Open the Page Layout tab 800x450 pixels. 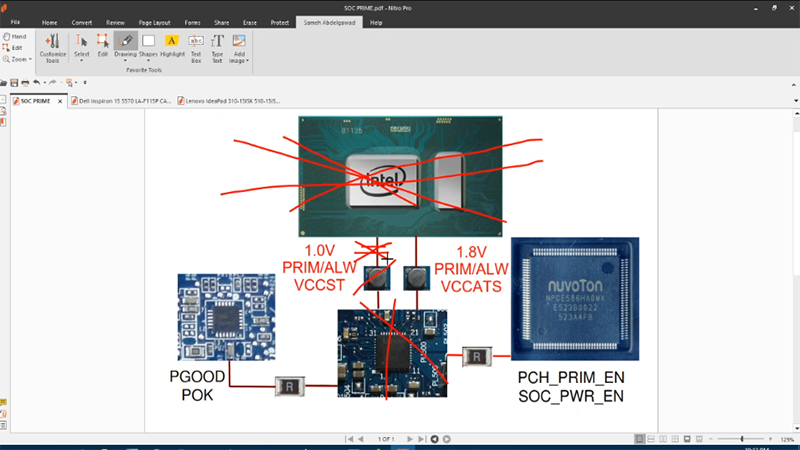click(x=155, y=22)
